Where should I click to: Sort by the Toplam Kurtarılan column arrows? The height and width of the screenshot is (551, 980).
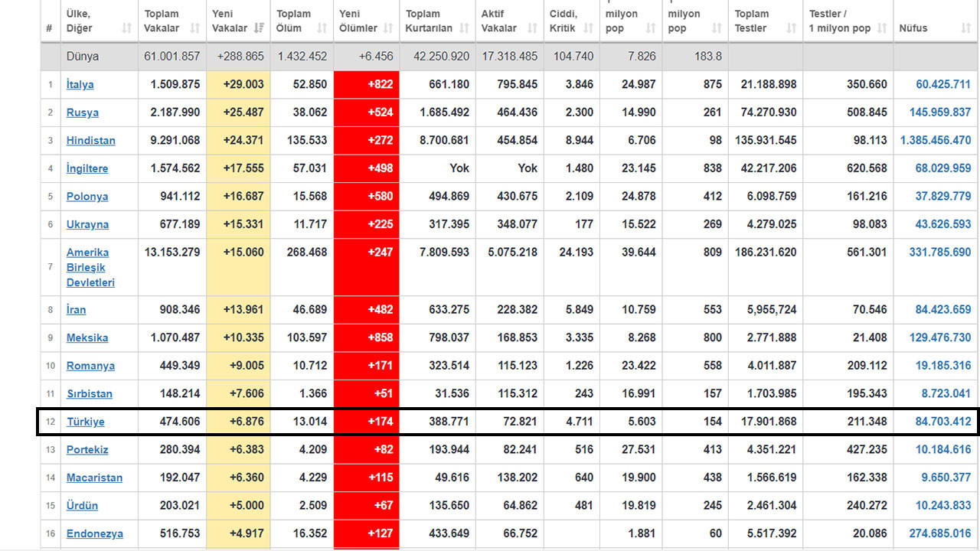(463, 28)
